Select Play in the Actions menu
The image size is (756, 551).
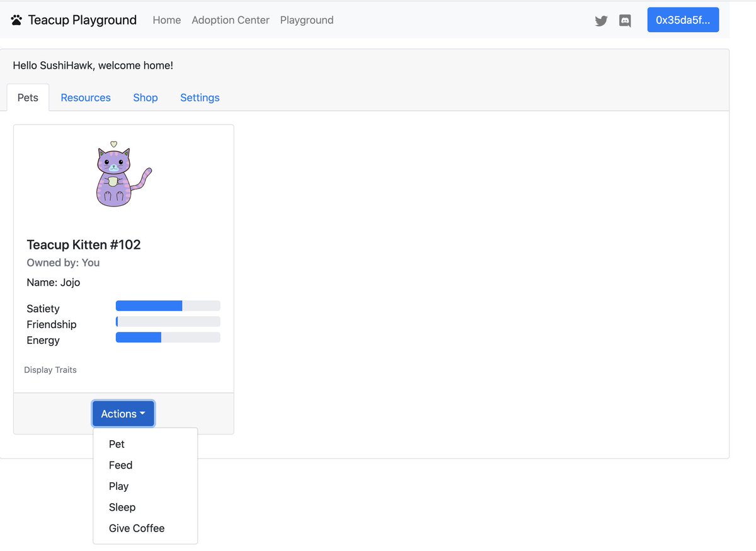pos(145,486)
